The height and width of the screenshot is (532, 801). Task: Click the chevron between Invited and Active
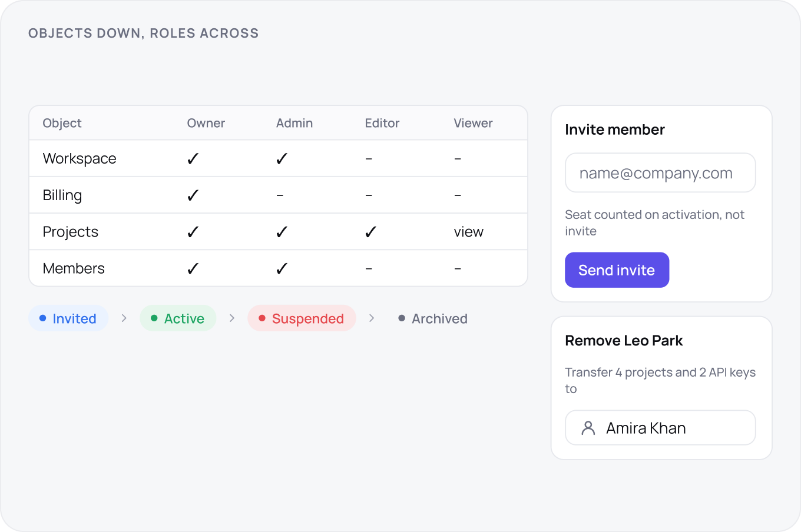pos(124,318)
